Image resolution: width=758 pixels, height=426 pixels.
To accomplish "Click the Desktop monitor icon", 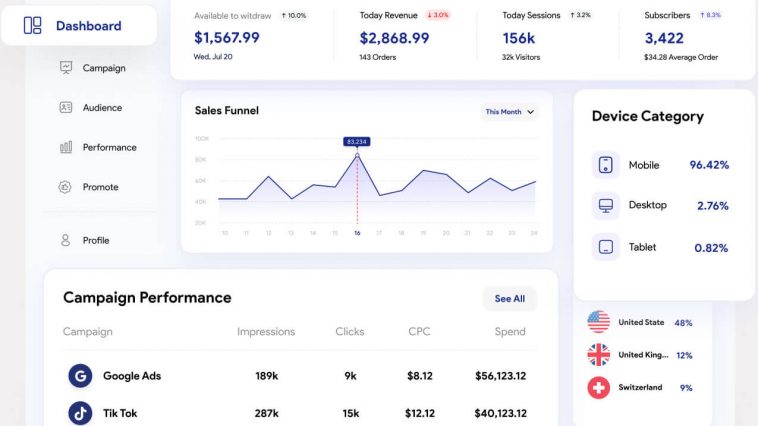I will pyautogui.click(x=605, y=206).
